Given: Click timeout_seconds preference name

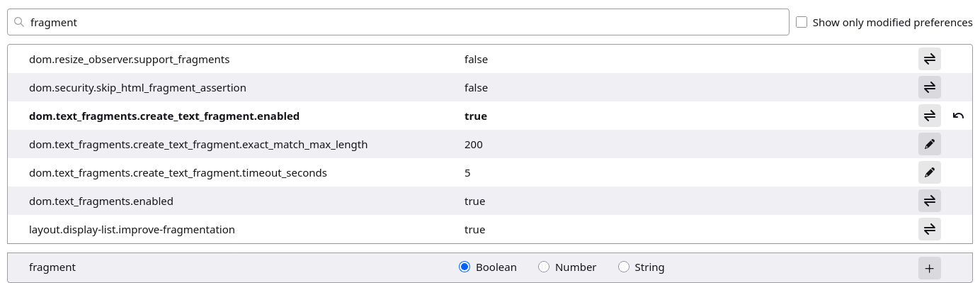Looking at the screenshot, I should tap(178, 173).
